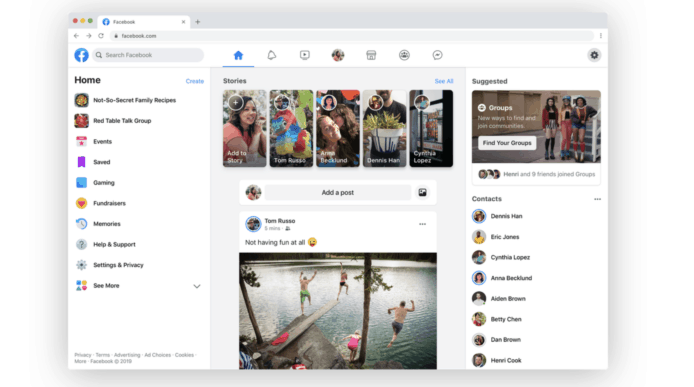Click the Terms footer link
Screen dimensions: 694x387
point(102,355)
